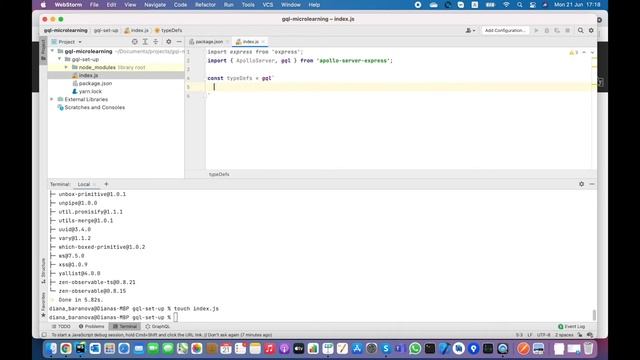640x360 pixels.
Task: Select the Local terminal tab
Action: [x=84, y=184]
